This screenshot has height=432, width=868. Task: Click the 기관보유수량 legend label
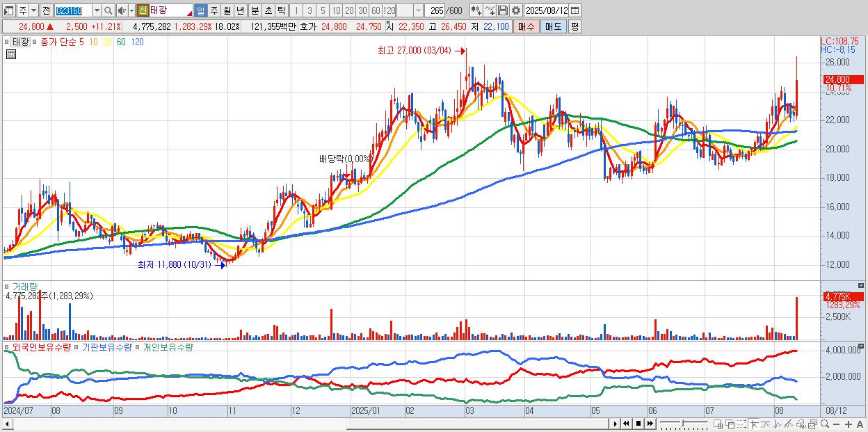point(106,346)
